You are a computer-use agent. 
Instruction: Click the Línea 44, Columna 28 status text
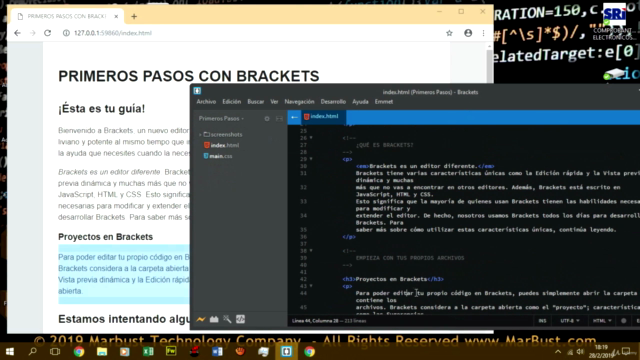[x=314, y=321]
